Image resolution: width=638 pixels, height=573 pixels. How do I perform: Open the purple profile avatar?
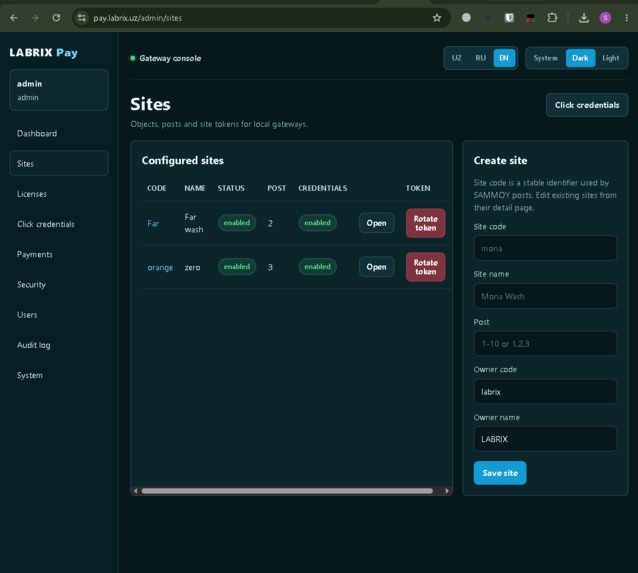605,17
